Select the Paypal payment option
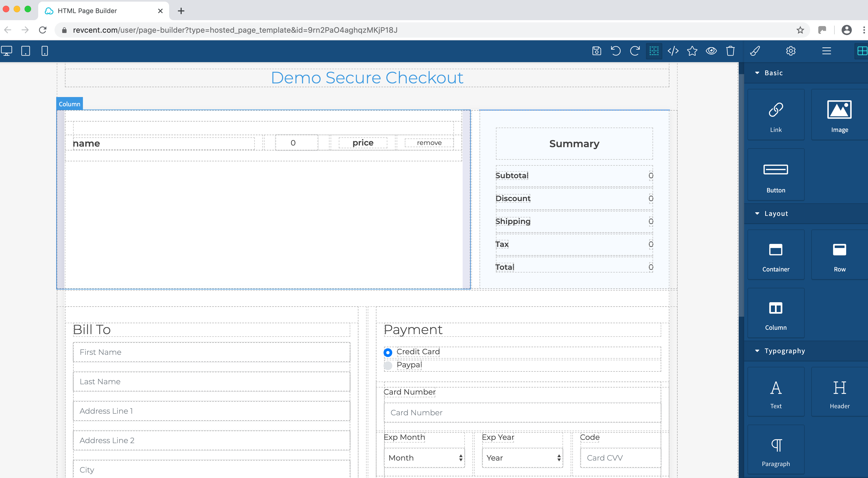The width and height of the screenshot is (868, 478). point(388,365)
